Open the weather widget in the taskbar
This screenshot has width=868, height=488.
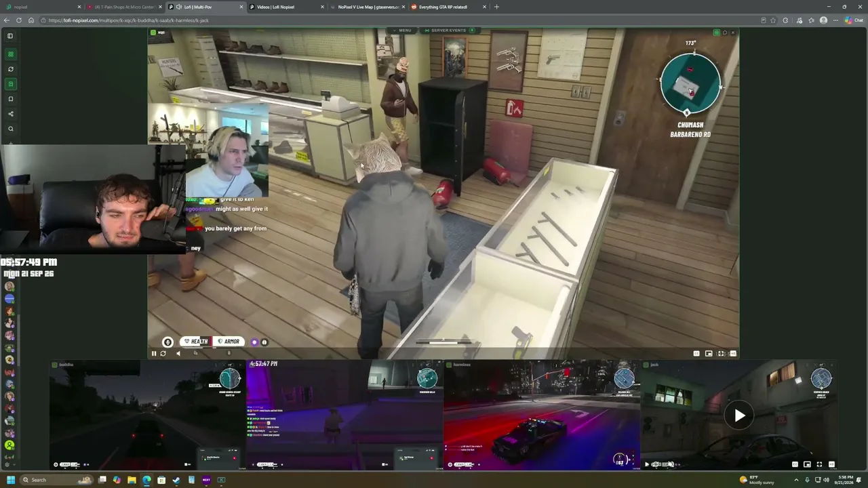coord(757,480)
